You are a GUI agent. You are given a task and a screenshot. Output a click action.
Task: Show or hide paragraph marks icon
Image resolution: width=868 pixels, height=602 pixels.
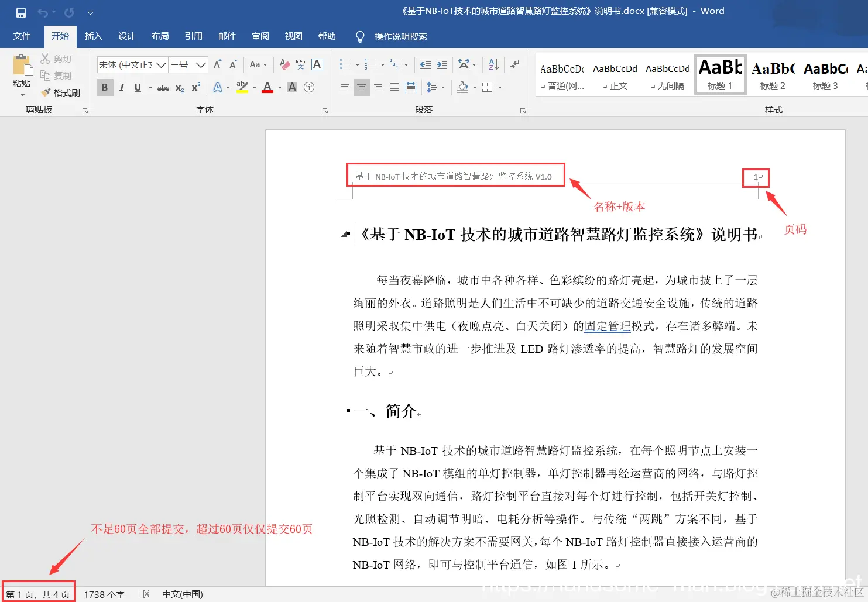pos(514,64)
